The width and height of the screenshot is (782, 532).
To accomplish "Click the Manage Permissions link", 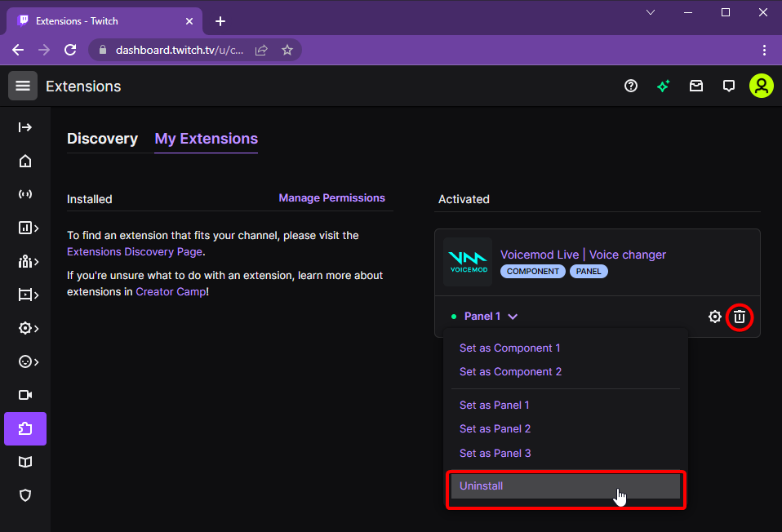I will [331, 198].
